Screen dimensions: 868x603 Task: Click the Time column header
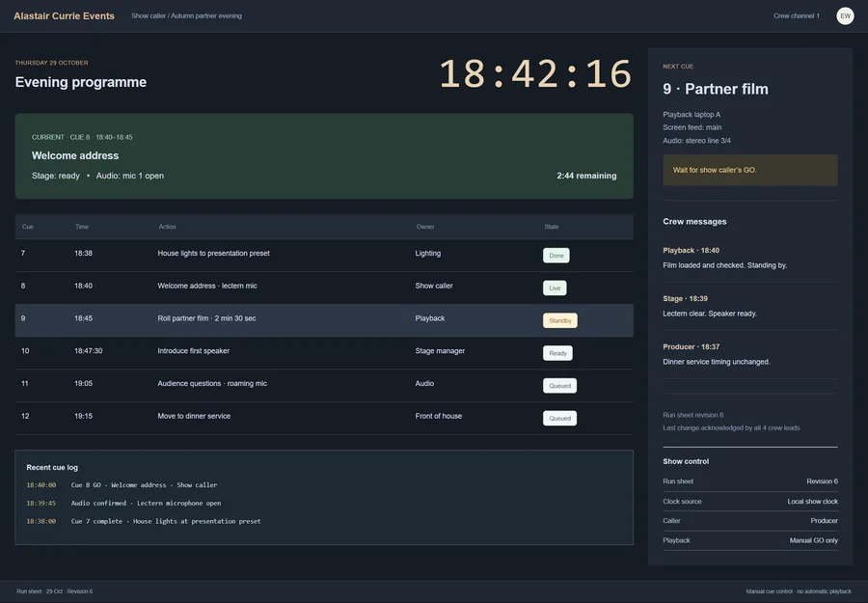pyautogui.click(x=82, y=227)
